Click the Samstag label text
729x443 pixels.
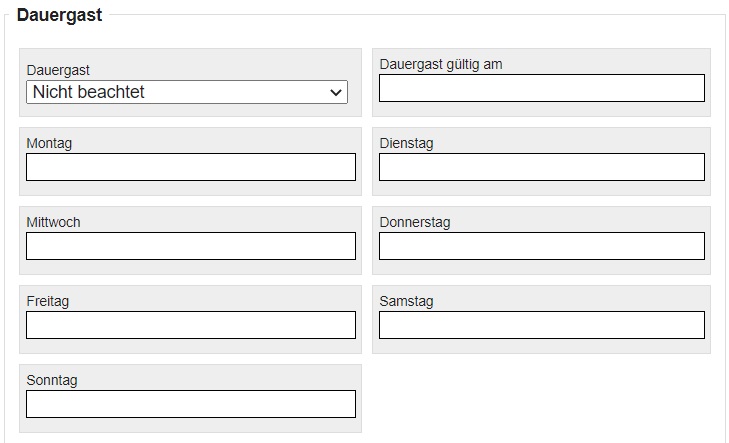tap(406, 301)
